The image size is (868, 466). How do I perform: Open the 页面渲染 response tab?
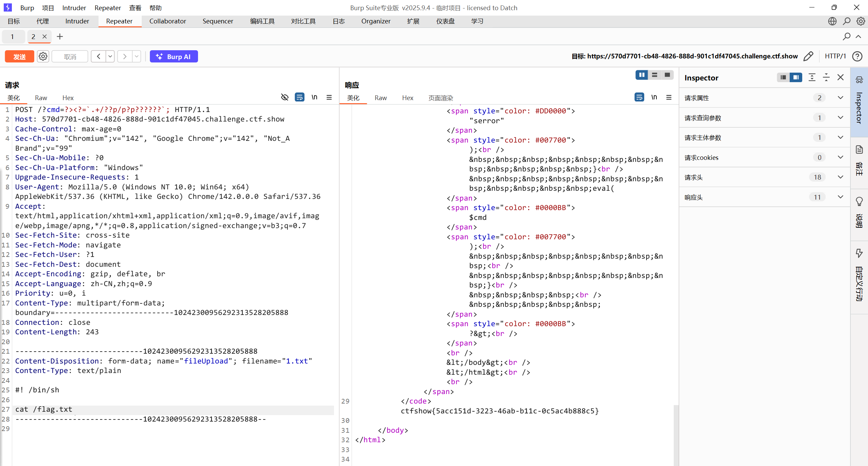coord(440,98)
